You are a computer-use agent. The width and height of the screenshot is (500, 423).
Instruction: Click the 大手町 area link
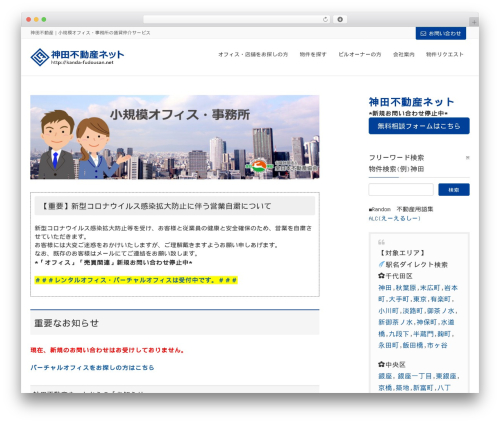pos(399,299)
